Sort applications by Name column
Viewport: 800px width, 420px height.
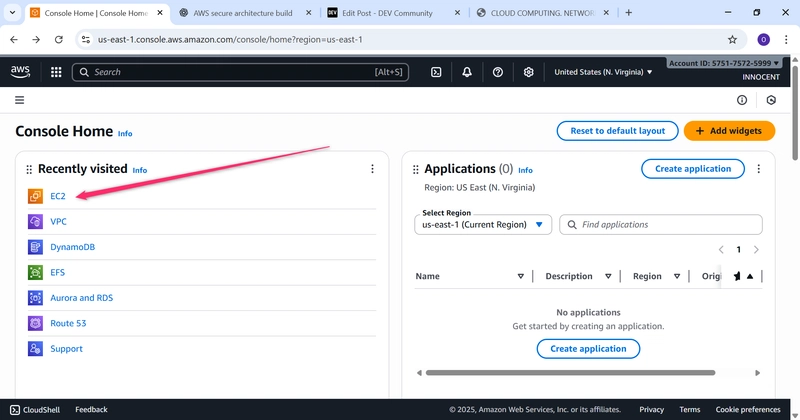click(x=520, y=276)
